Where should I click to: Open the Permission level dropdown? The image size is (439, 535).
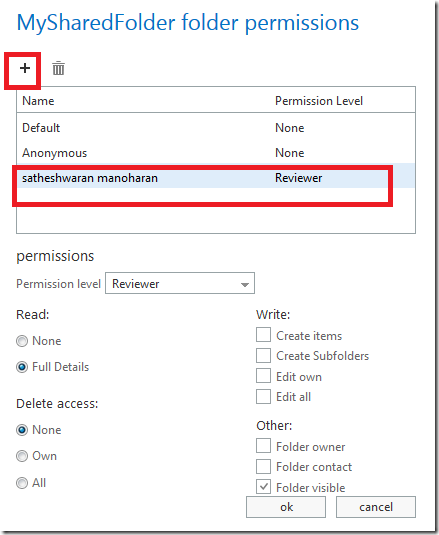click(180, 283)
